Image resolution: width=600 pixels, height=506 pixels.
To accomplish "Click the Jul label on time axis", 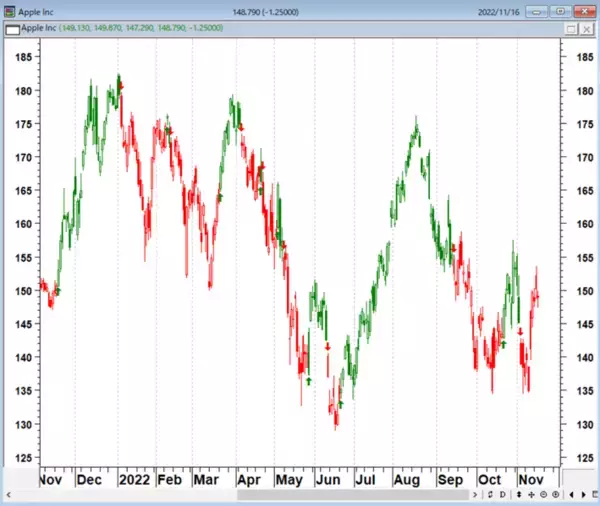I will coord(365,480).
